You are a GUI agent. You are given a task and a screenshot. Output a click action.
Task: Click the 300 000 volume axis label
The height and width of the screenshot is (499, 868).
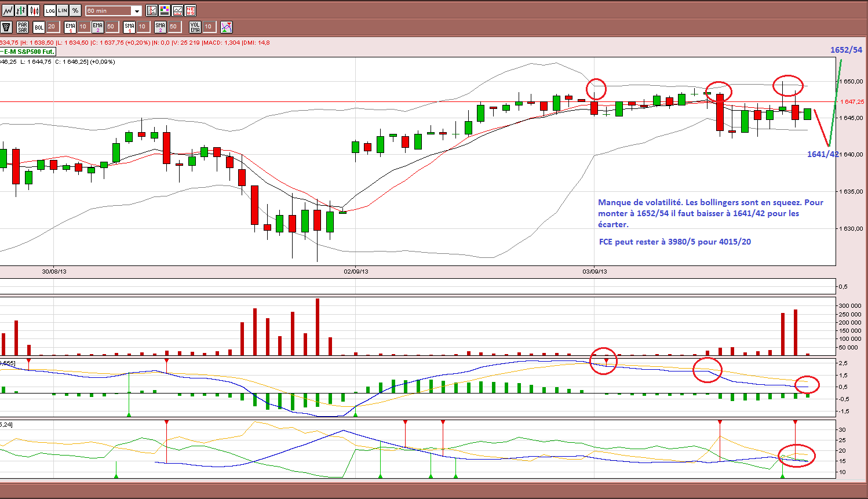coord(849,306)
